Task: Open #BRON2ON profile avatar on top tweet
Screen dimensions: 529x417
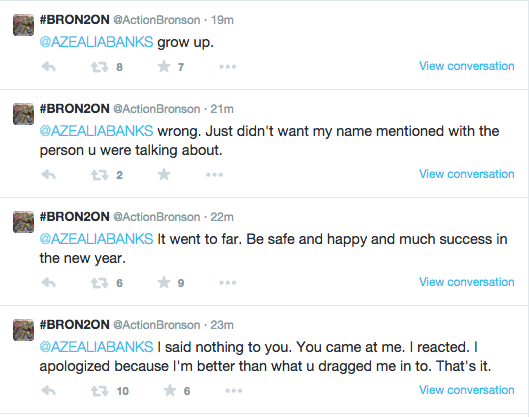Action: point(23,25)
